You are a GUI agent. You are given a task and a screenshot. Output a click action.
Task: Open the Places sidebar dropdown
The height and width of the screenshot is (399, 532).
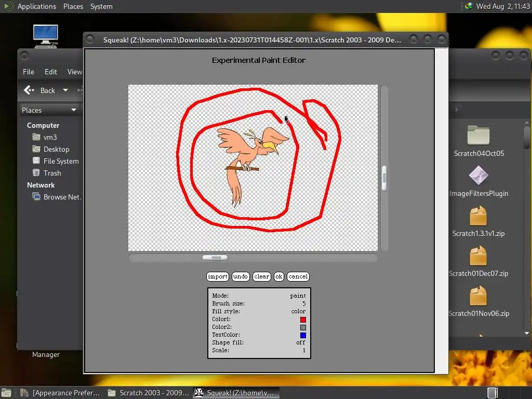pos(49,110)
